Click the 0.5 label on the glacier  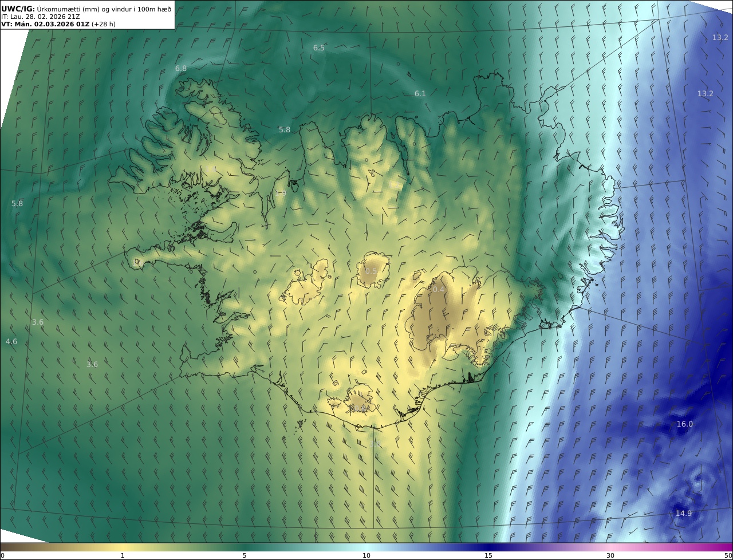371,271
